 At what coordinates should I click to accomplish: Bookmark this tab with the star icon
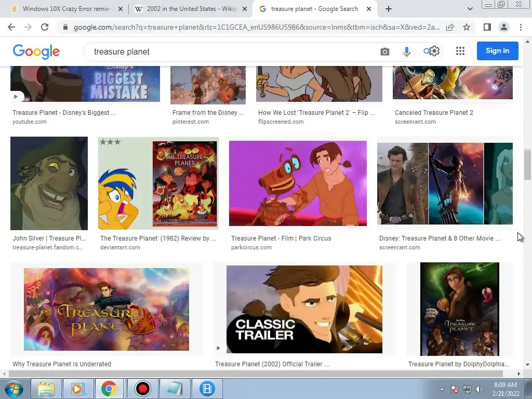[x=467, y=27]
